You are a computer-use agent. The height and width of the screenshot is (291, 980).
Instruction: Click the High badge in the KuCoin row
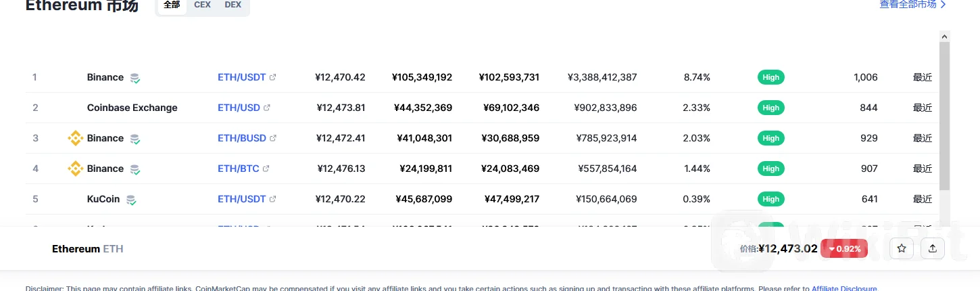click(x=770, y=199)
